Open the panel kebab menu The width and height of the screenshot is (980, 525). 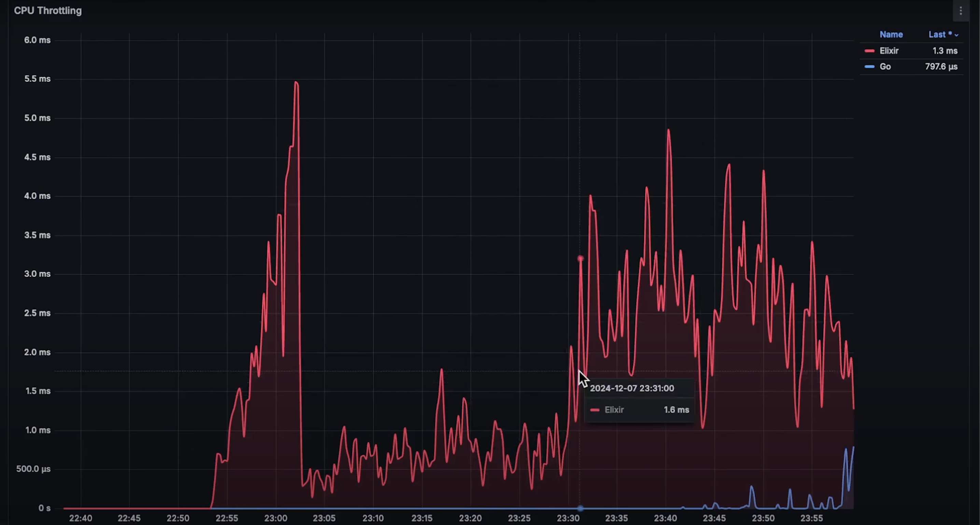click(961, 11)
